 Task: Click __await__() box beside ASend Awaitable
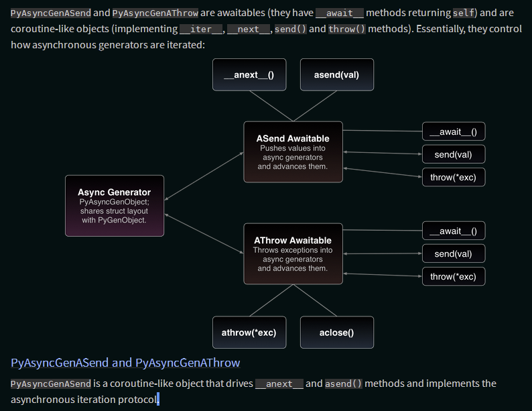(454, 131)
